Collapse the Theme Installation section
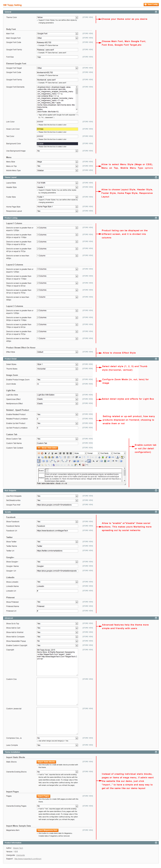The width and height of the screenshot is (161, 868). point(156,752)
